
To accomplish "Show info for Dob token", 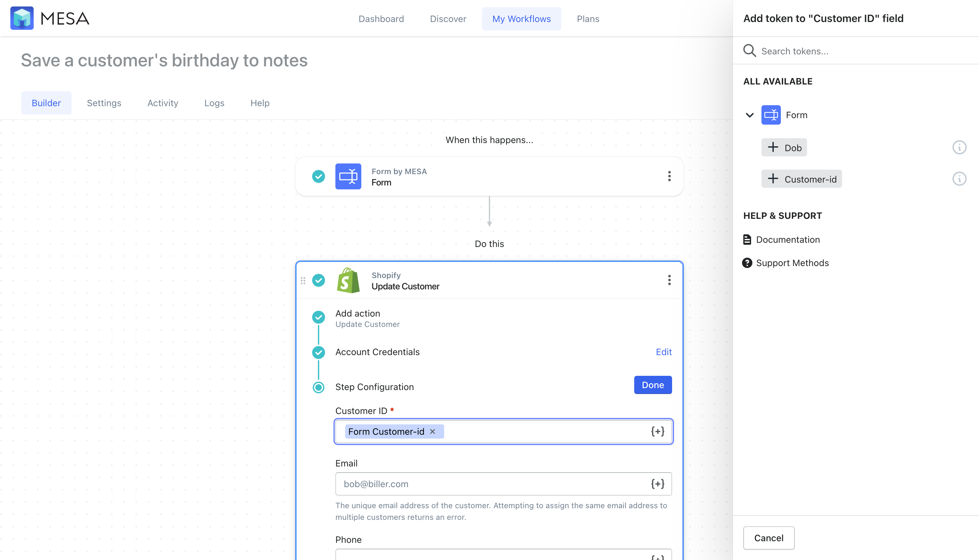I will [959, 147].
